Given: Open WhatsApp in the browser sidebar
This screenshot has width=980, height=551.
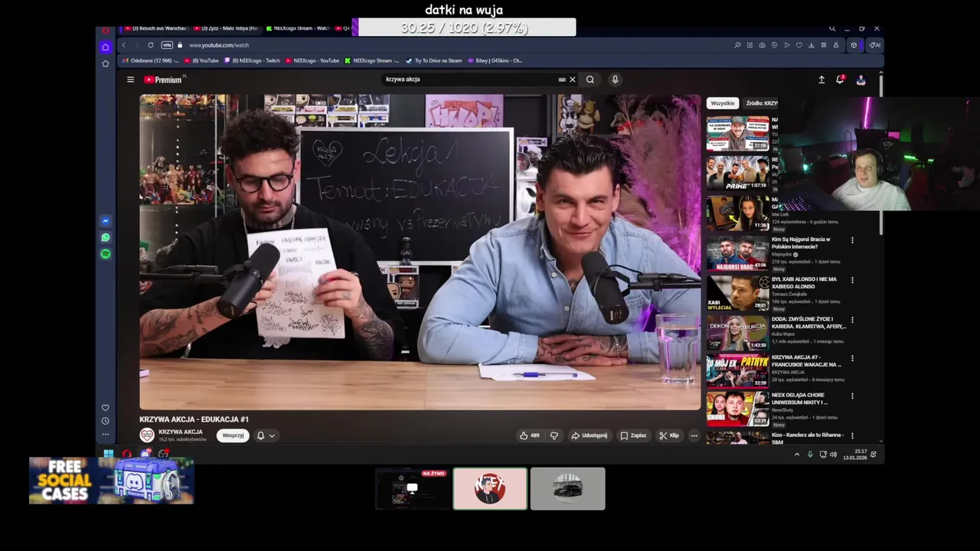Looking at the screenshot, I should (106, 237).
